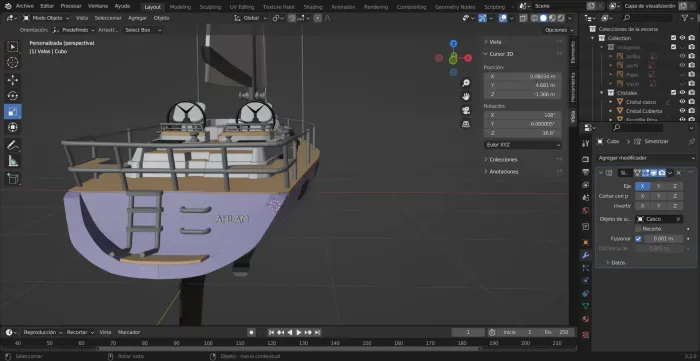Open the Agregar modificador dropdown
The image size is (700, 361).
coord(646,158)
